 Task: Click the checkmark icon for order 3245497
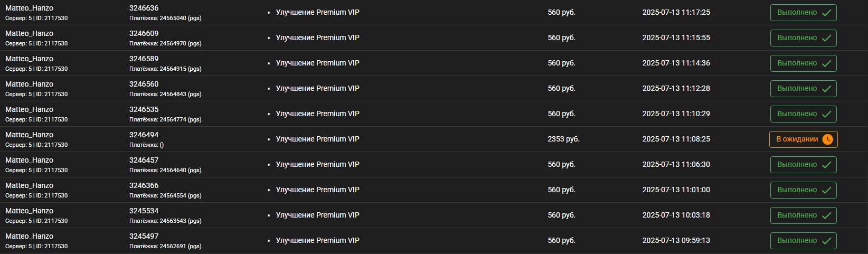coord(826,241)
